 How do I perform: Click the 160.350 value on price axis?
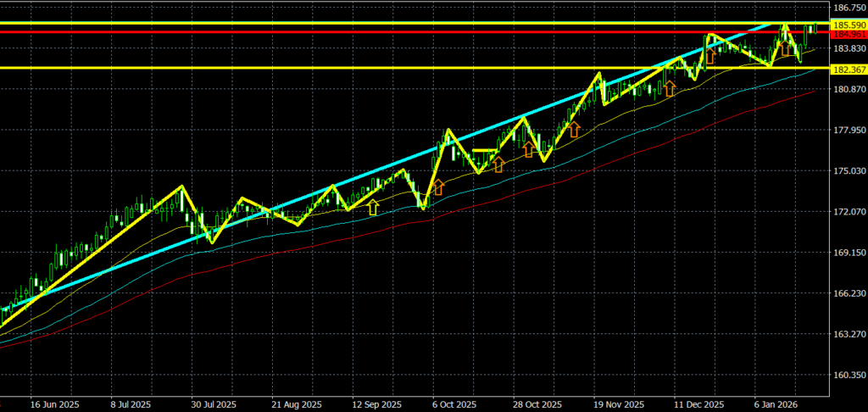(849, 375)
